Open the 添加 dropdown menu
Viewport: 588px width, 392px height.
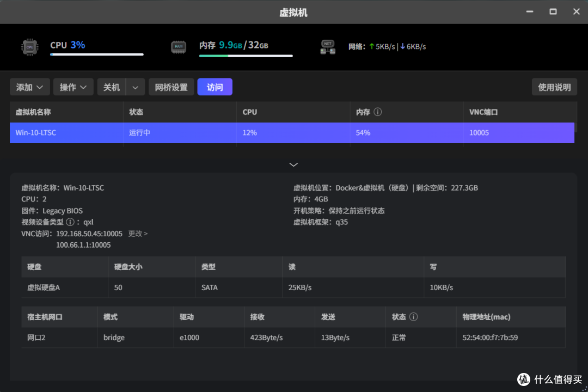[x=29, y=87]
